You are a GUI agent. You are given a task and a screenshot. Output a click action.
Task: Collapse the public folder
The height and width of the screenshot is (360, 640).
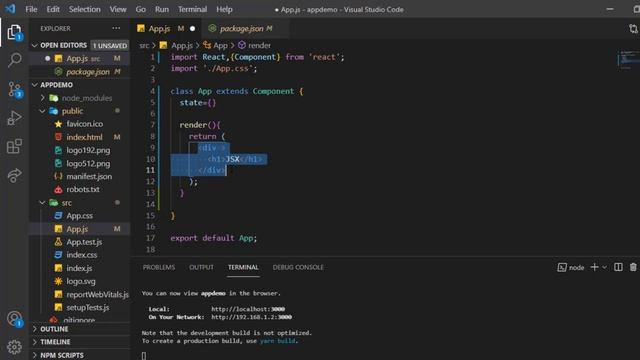click(80, 111)
